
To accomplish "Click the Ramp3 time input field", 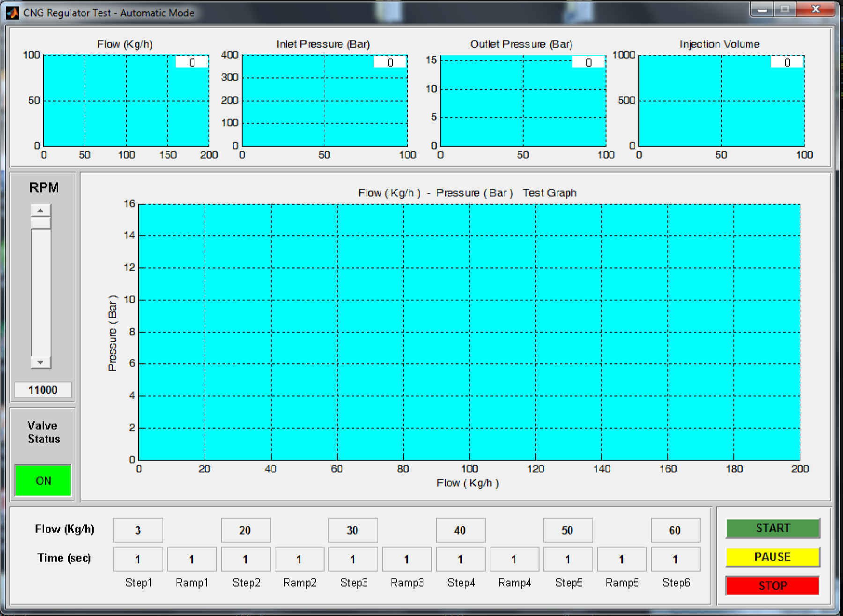I will coord(407,559).
